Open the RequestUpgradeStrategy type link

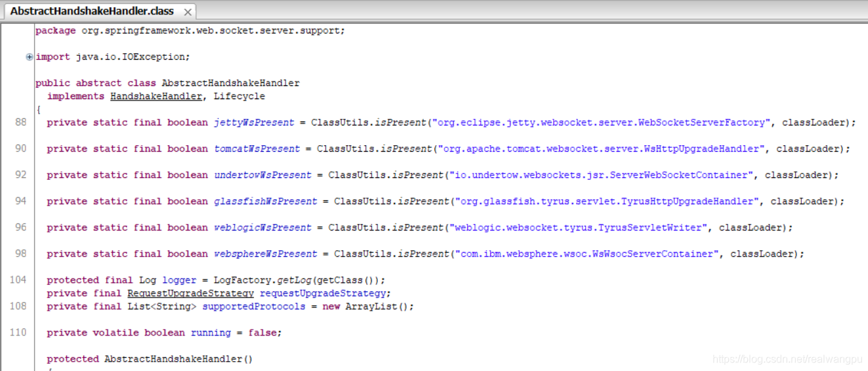[190, 294]
